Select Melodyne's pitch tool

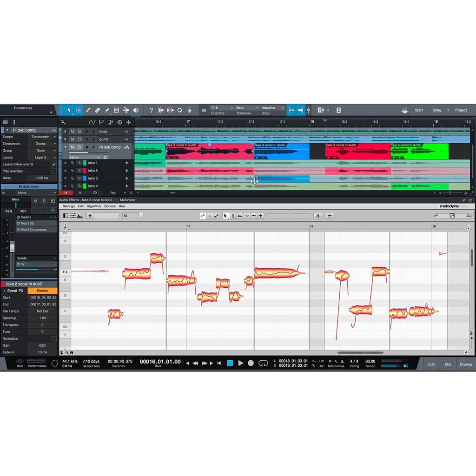pyautogui.click(x=233, y=216)
